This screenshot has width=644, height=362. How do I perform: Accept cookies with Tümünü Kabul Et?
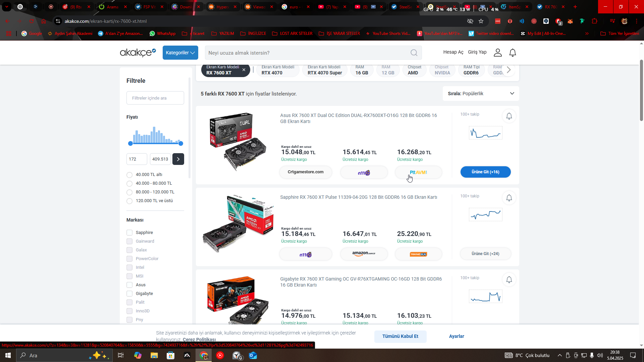point(400,336)
